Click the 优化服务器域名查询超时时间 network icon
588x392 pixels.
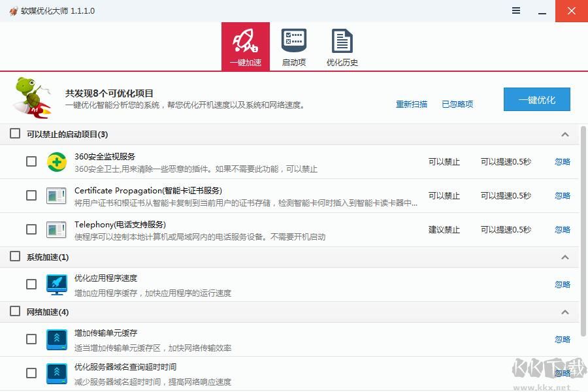(56, 373)
